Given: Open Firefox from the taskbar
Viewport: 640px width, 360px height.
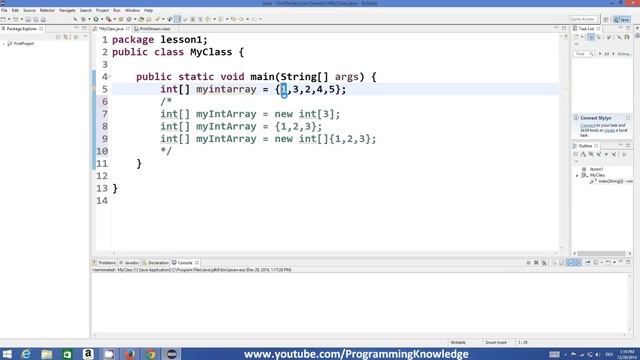Looking at the screenshot, I should click(130, 354).
